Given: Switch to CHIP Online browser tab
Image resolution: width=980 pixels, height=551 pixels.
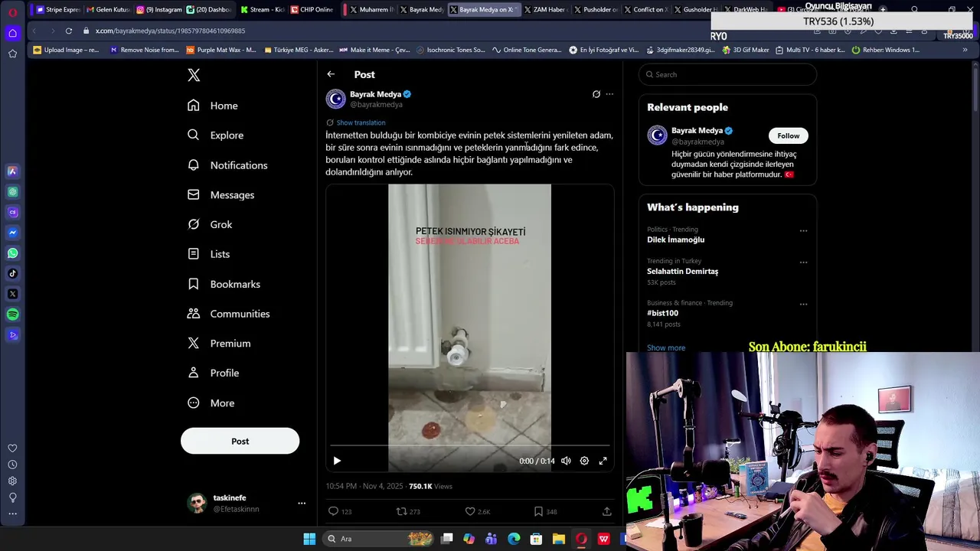Looking at the screenshot, I should point(312,10).
